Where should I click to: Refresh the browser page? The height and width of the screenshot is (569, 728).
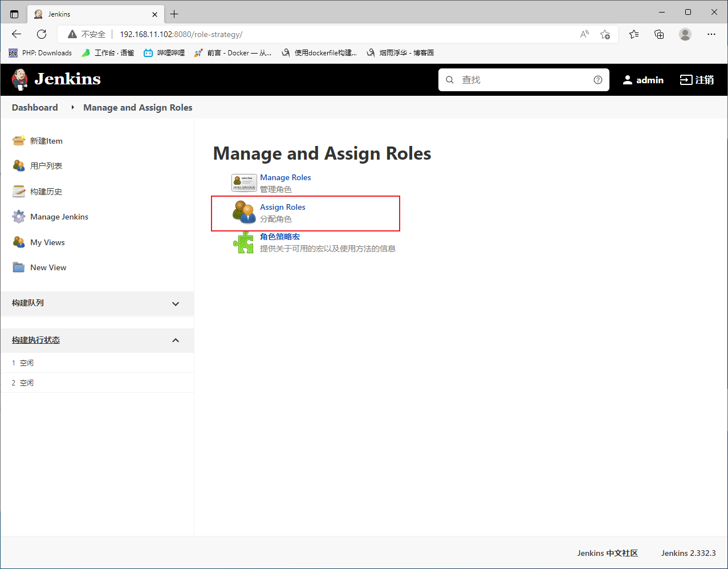(x=42, y=34)
